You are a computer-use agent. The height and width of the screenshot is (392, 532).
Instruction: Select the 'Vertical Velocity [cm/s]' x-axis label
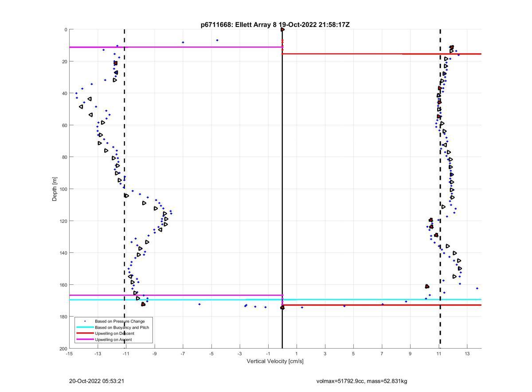[275, 361]
